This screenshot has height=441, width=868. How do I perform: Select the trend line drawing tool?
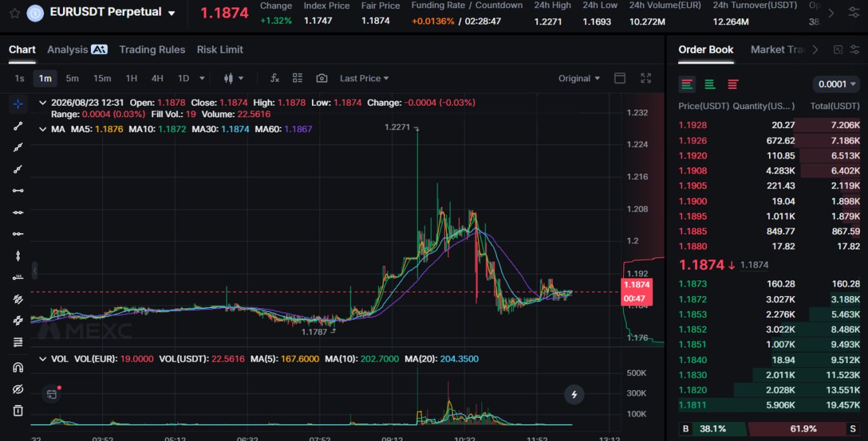(x=18, y=125)
